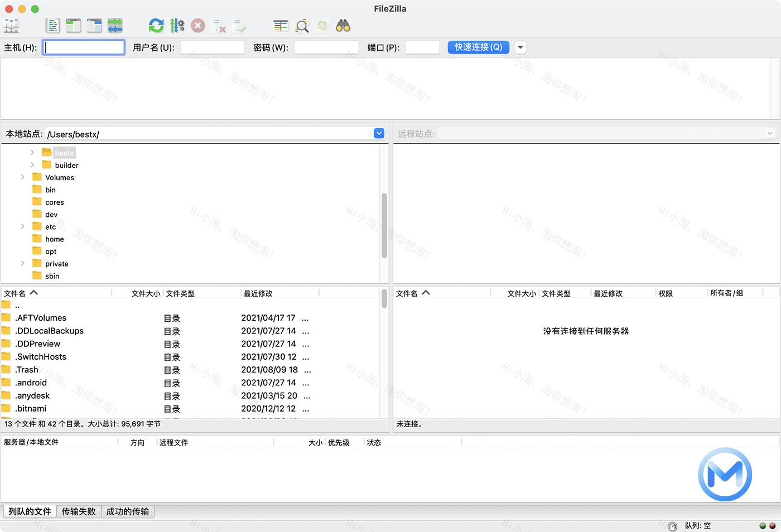This screenshot has width=781, height=532.
Task: Sort local files by 文件大小 column
Action: [x=137, y=293]
